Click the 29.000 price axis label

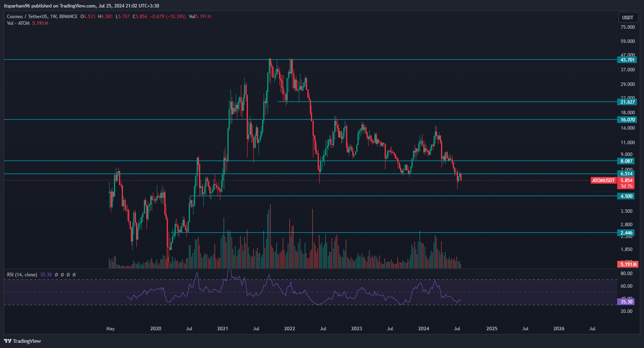click(627, 84)
